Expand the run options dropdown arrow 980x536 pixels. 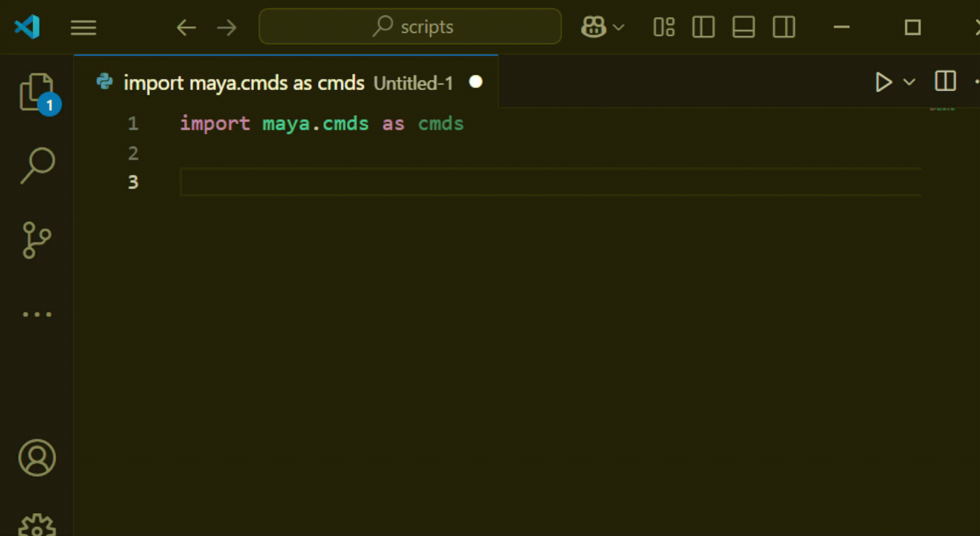tap(909, 82)
